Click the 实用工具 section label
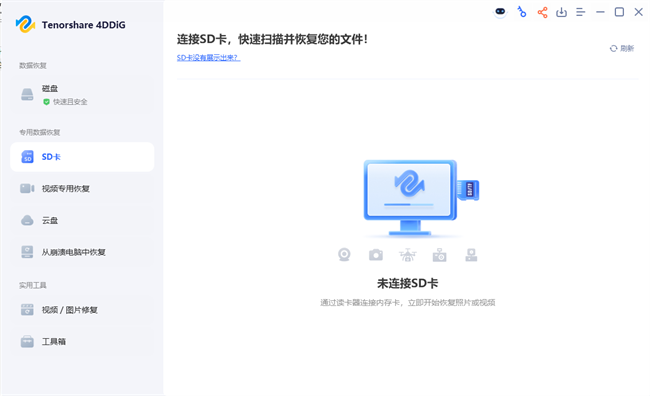This screenshot has height=396, width=650. (x=33, y=285)
